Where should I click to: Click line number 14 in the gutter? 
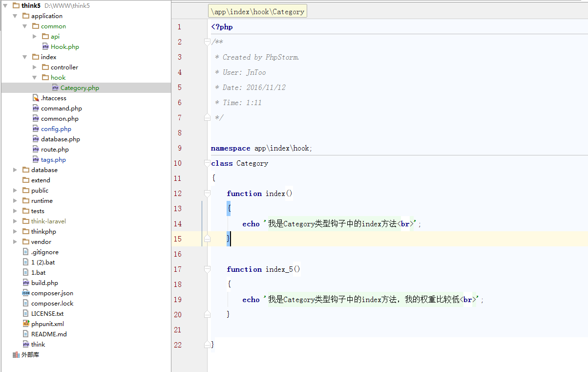tap(177, 224)
